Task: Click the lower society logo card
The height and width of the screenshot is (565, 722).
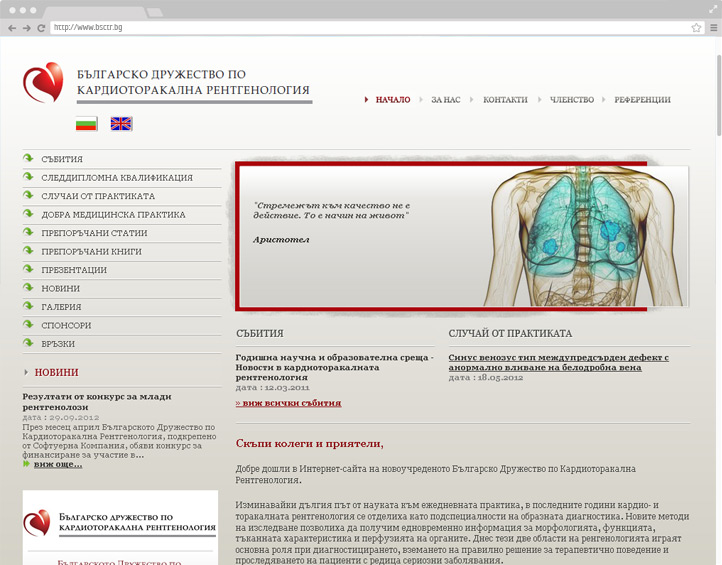Action: coord(120,527)
